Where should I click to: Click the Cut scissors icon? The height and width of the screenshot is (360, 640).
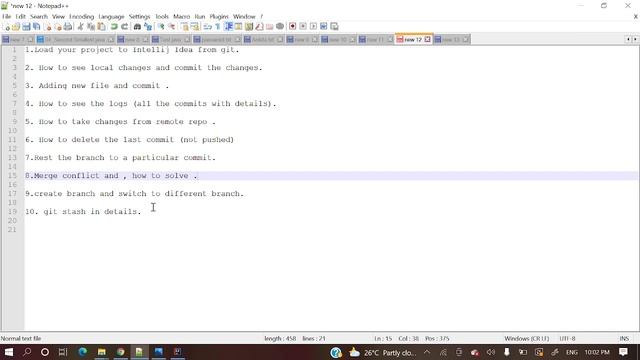click(80, 27)
